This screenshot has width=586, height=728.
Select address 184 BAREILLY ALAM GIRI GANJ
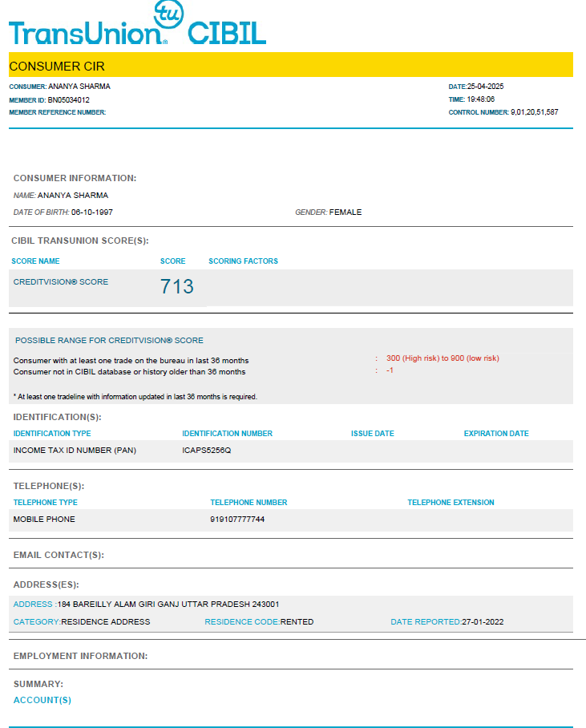point(168,604)
